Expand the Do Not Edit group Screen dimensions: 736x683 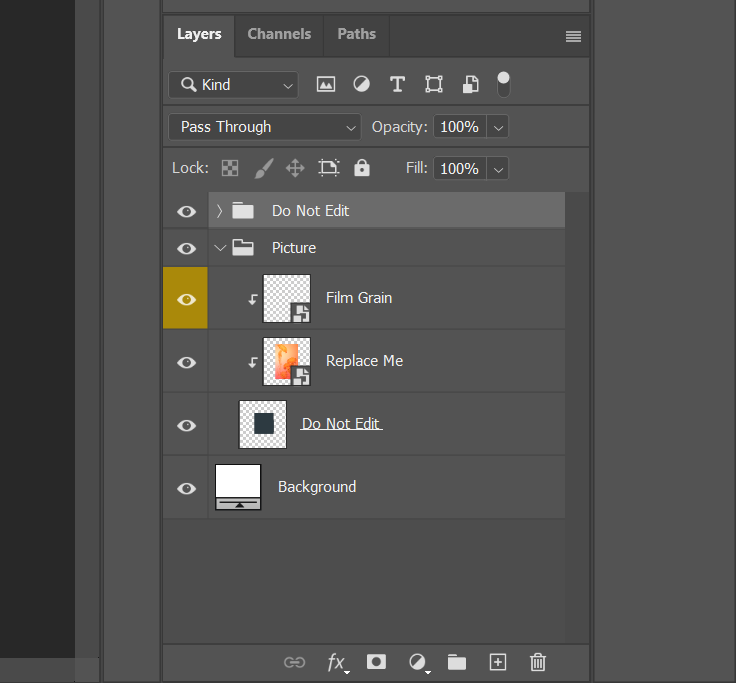[219, 211]
